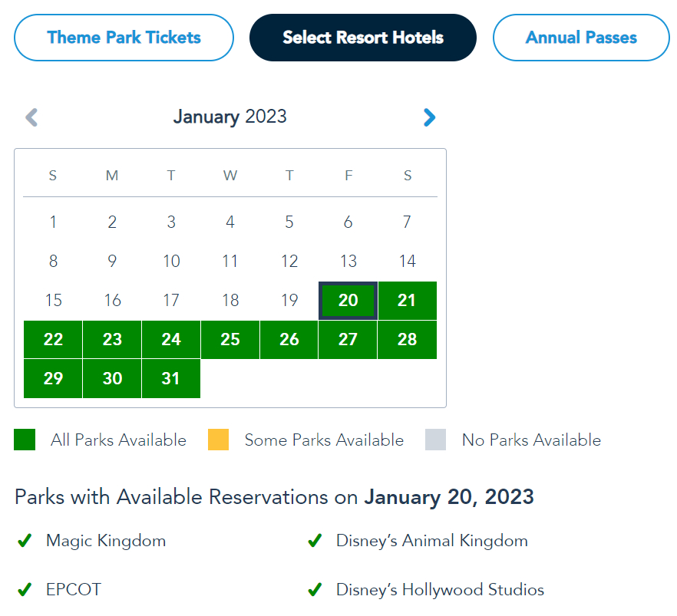
Task: Click the gray No Parks Available swatch
Action: click(x=435, y=440)
